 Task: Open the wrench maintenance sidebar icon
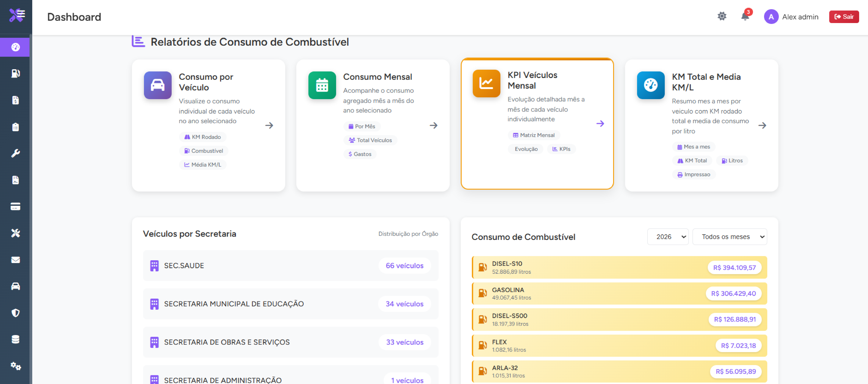click(x=16, y=153)
